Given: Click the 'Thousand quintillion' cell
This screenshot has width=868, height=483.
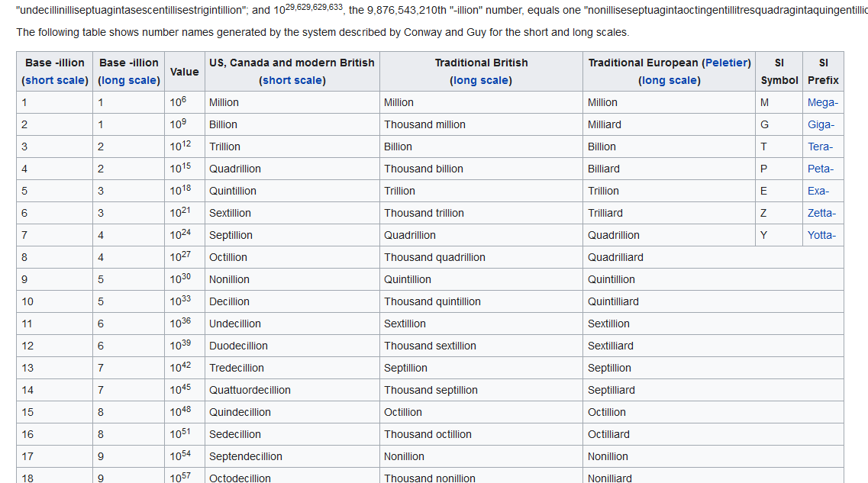Looking at the screenshot, I should (x=481, y=301).
